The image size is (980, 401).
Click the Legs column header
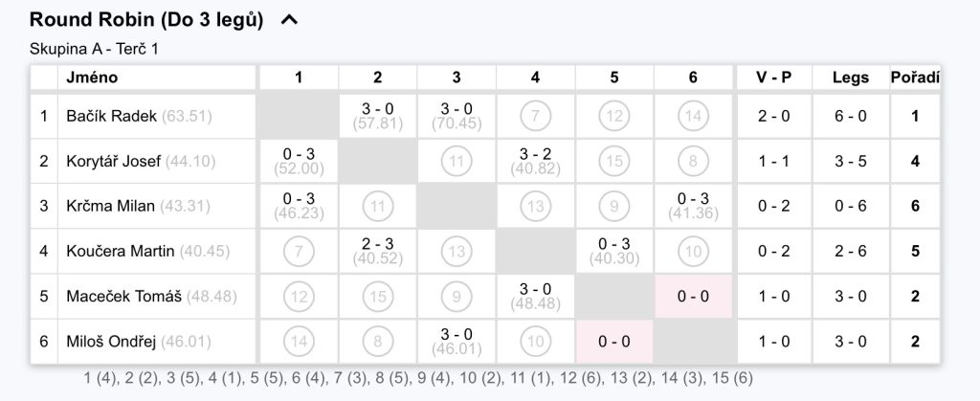coord(851,78)
